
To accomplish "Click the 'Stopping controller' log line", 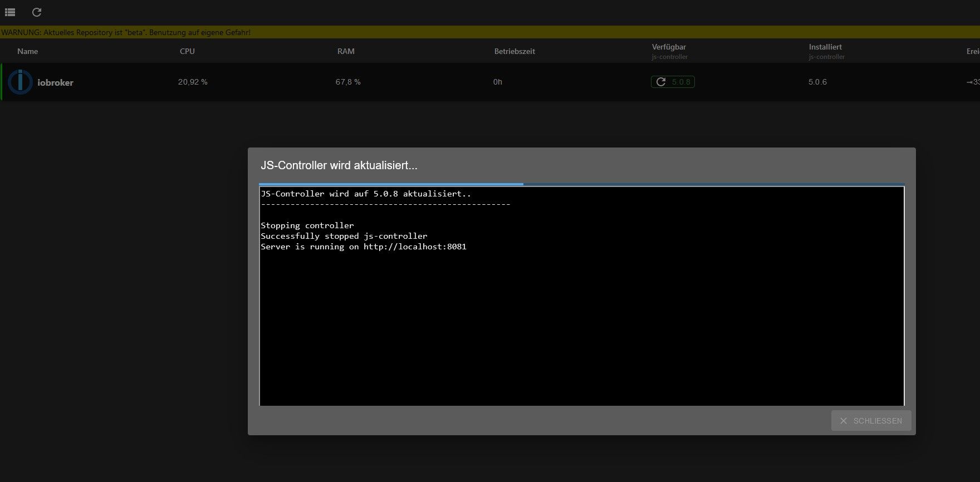I will pyautogui.click(x=307, y=225).
